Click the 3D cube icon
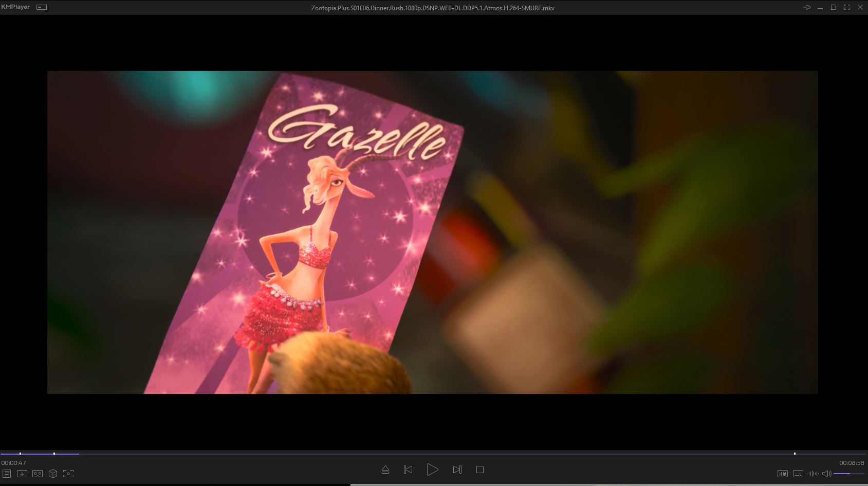The image size is (868, 486). [x=53, y=474]
